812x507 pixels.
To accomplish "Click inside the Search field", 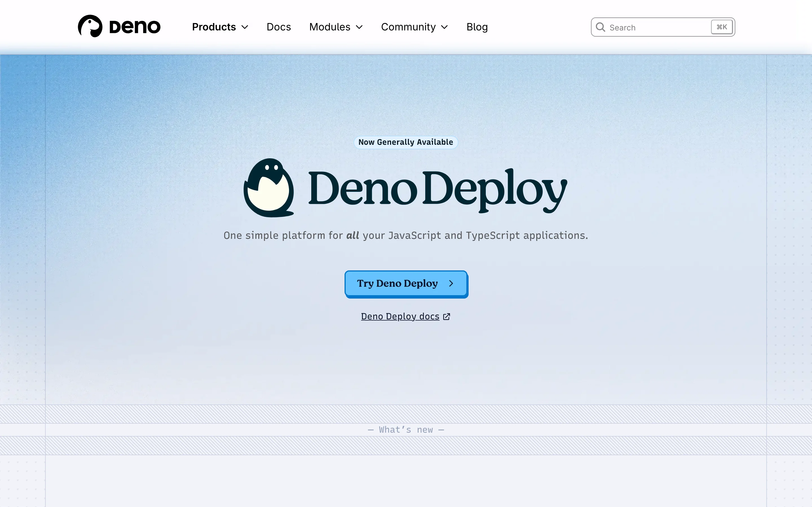I will [654, 27].
